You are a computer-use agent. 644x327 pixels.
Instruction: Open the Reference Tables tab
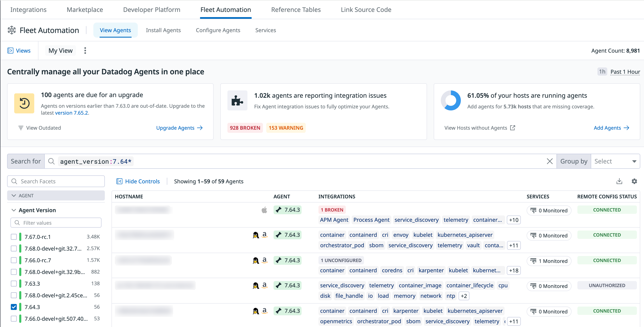point(296,9)
